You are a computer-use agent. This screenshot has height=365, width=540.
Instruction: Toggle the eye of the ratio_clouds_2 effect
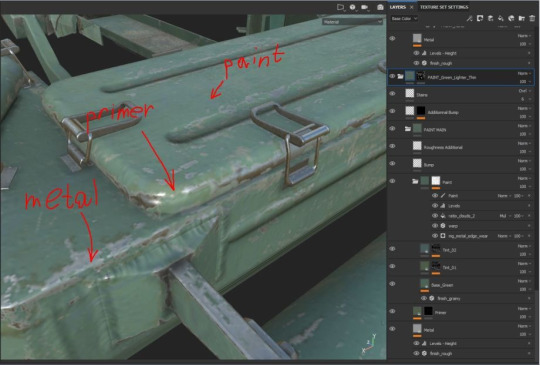pos(435,216)
